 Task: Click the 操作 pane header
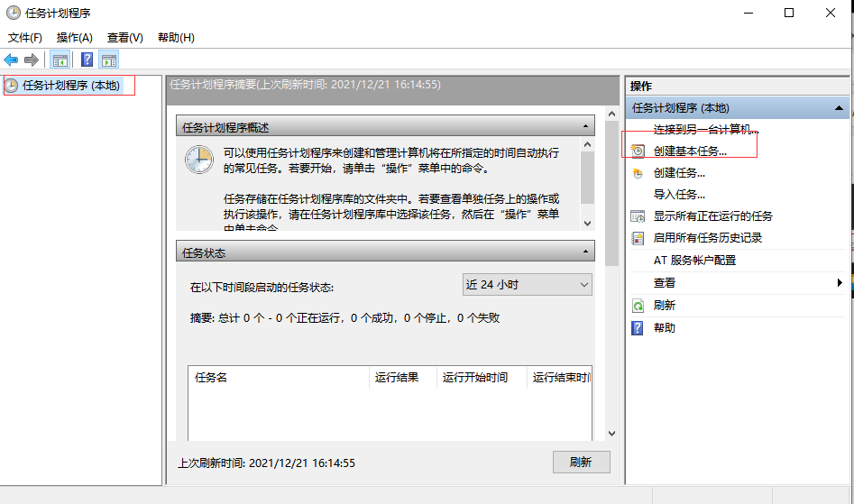pyautogui.click(x=737, y=86)
